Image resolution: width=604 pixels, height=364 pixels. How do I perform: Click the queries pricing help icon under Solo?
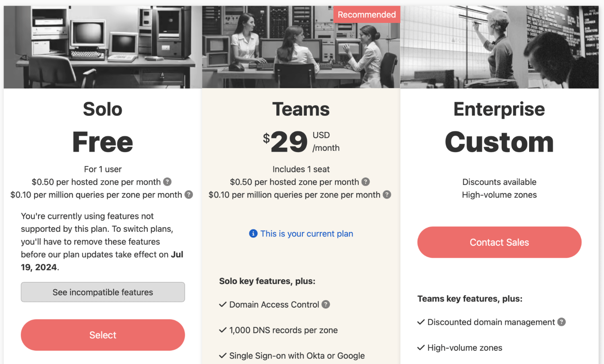[188, 195]
